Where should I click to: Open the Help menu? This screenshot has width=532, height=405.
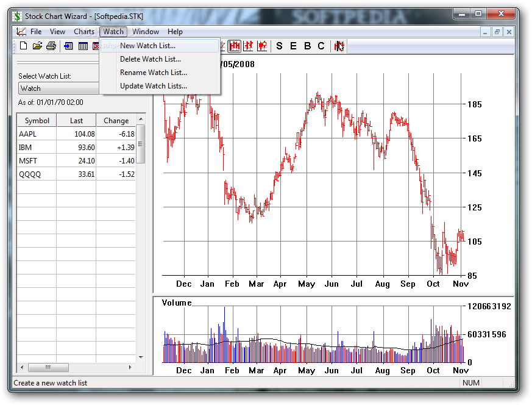point(175,32)
